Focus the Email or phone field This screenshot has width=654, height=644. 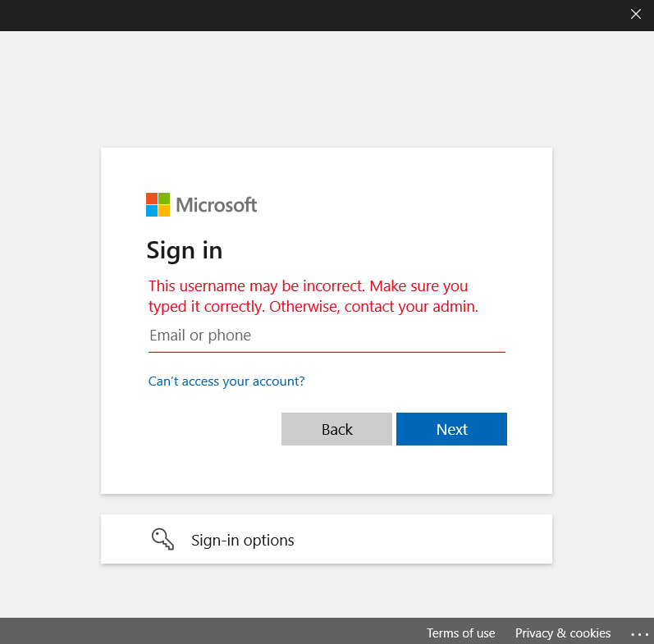(327, 336)
